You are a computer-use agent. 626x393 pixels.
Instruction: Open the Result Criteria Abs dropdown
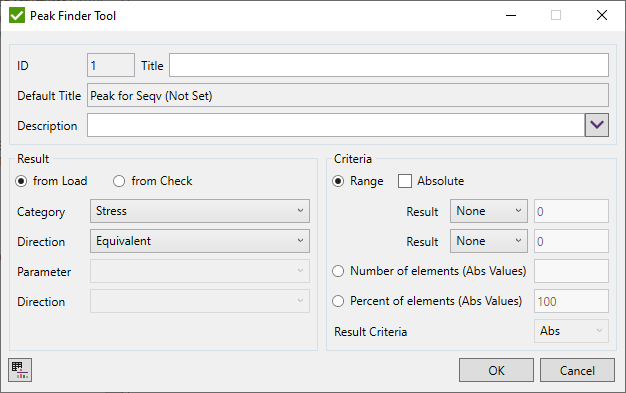(x=571, y=331)
